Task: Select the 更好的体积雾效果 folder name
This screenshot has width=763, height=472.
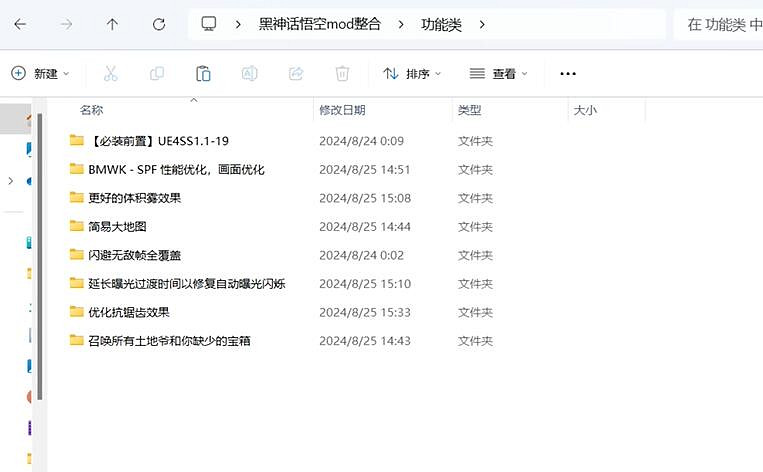Action: pos(135,198)
